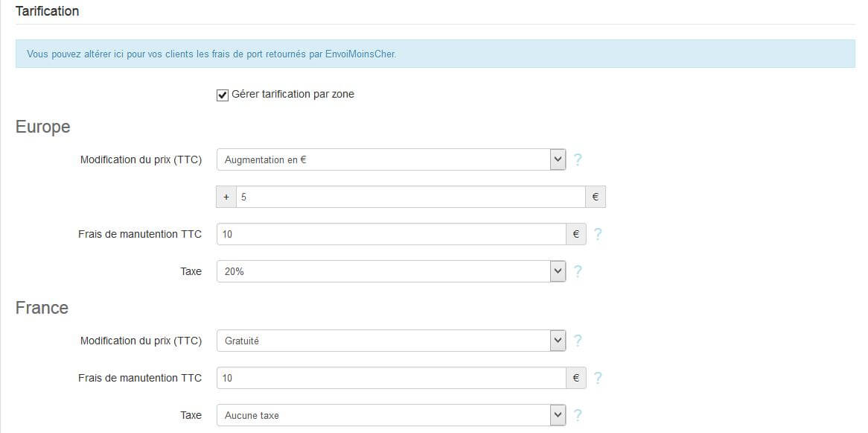This screenshot has height=433, width=868.
Task: Click help icon next to Europe handling fee
Action: [x=598, y=235]
